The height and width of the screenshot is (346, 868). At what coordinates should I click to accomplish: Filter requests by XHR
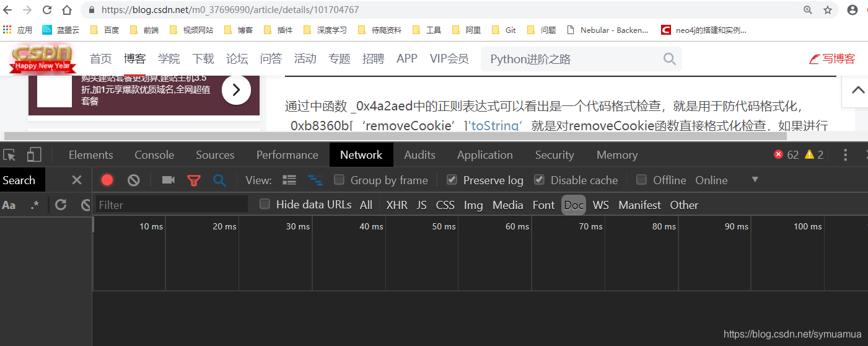(397, 205)
